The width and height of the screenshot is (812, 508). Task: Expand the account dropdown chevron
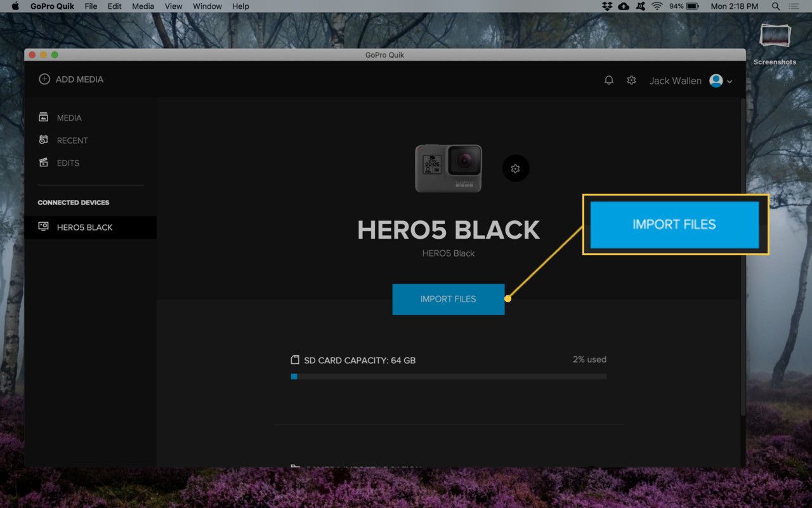(x=730, y=81)
